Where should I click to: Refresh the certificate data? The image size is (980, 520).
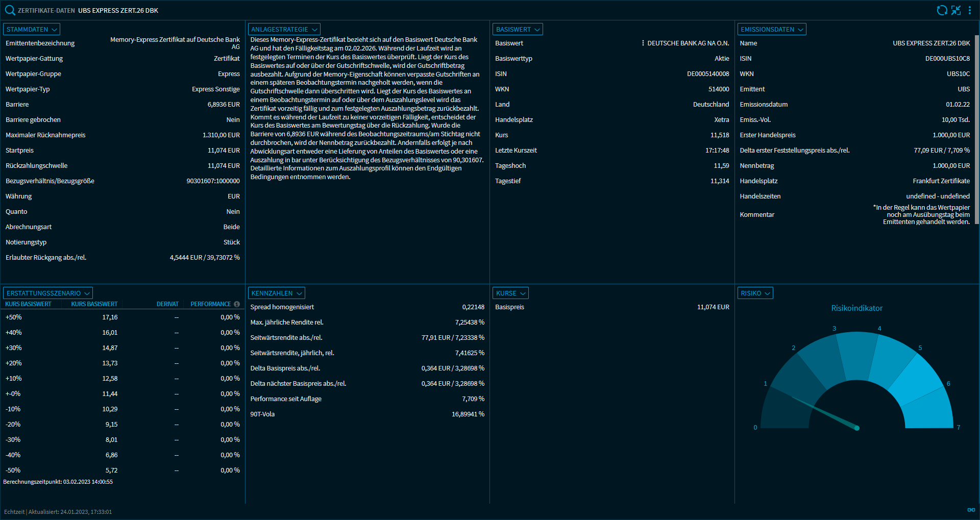[x=942, y=10]
